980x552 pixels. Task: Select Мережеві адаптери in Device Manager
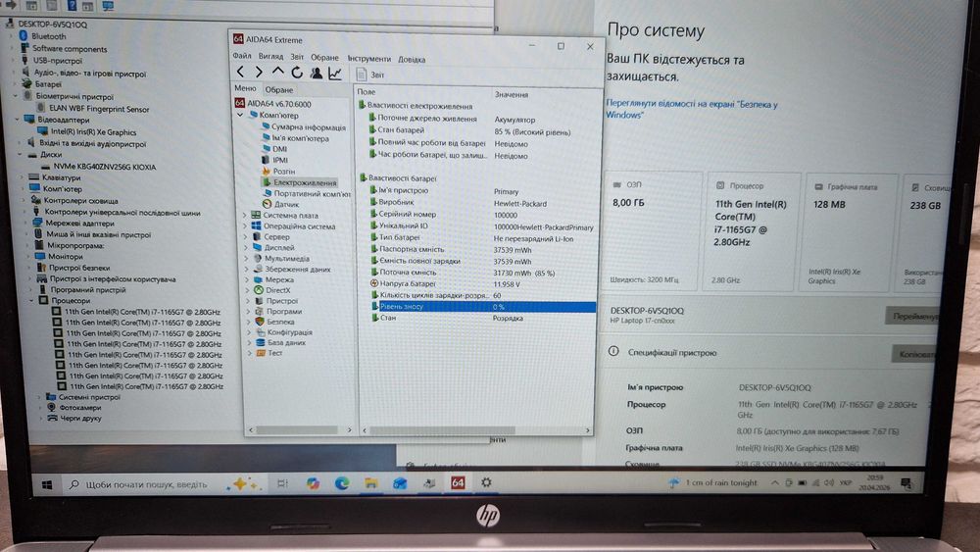tap(72, 224)
